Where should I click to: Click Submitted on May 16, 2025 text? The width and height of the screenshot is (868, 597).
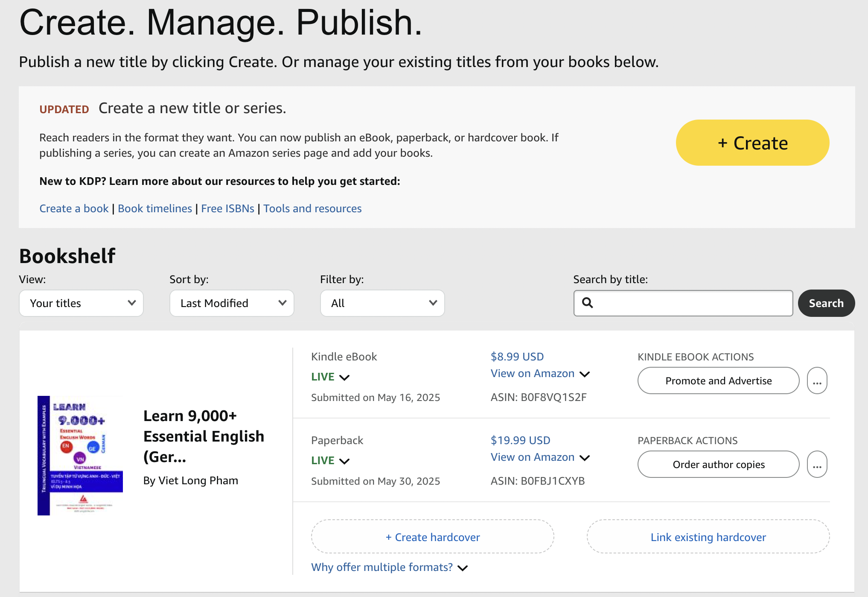(x=376, y=398)
